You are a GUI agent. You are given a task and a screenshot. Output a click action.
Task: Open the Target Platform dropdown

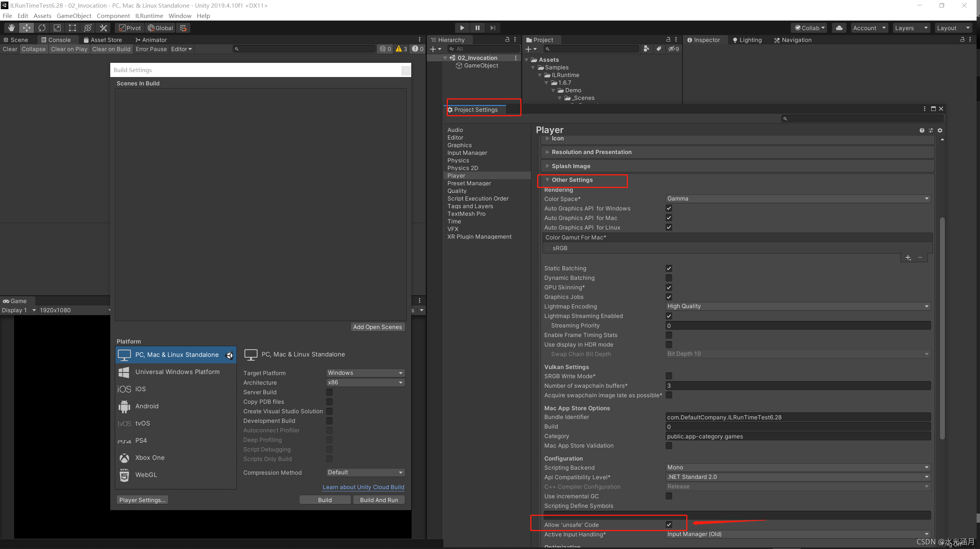[365, 372]
